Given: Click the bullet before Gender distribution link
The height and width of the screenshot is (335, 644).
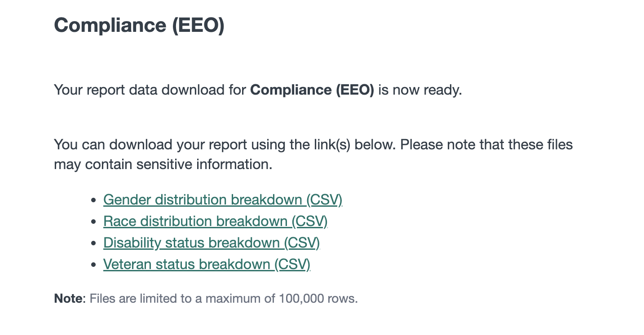Looking at the screenshot, I should (93, 200).
